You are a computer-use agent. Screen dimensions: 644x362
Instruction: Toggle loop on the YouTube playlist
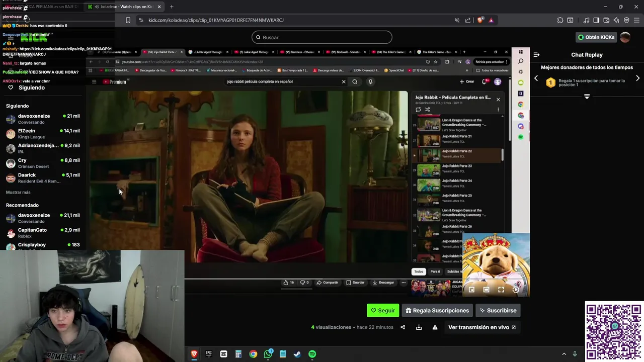(418, 109)
